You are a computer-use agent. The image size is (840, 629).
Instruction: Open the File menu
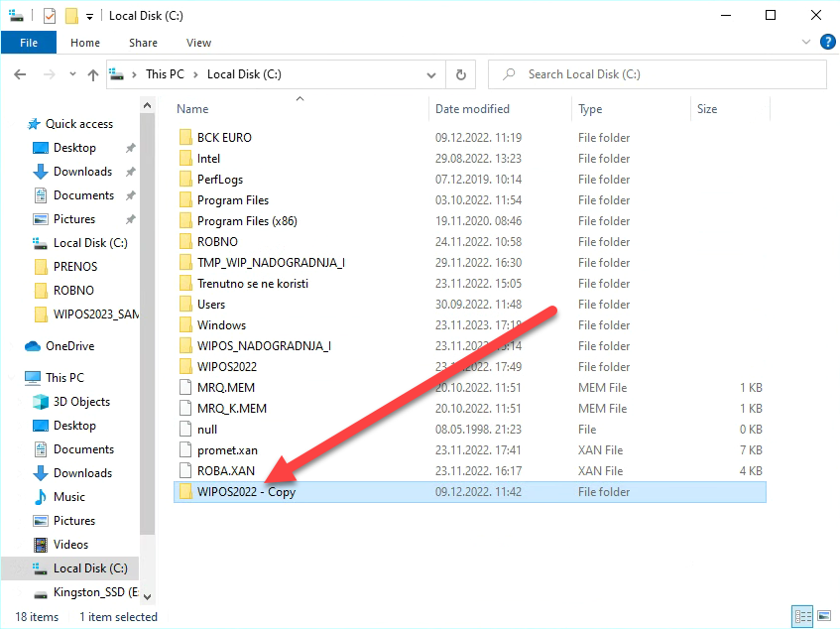29,43
